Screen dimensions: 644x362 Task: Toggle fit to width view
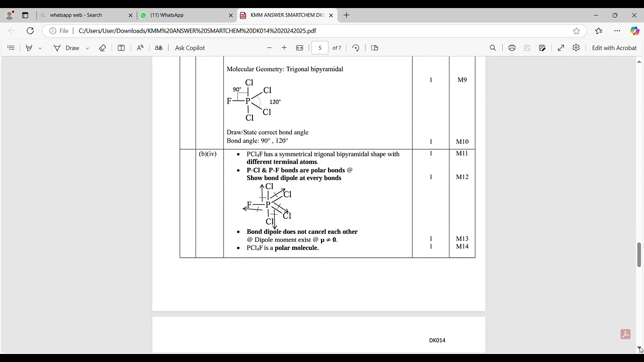coord(299,48)
